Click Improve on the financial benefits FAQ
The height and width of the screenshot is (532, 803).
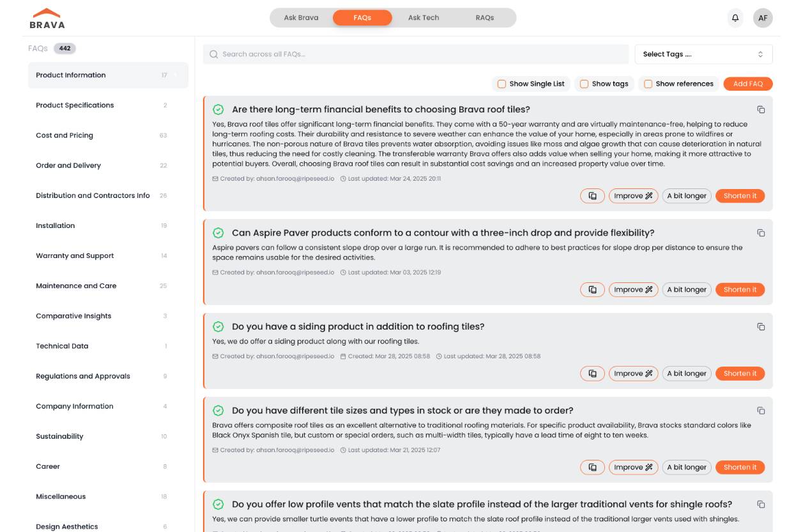pos(633,196)
